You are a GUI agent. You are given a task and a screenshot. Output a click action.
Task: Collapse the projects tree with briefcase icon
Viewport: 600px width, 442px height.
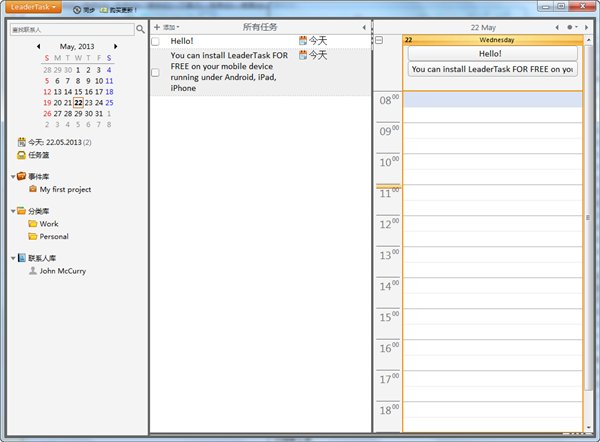tap(12, 176)
